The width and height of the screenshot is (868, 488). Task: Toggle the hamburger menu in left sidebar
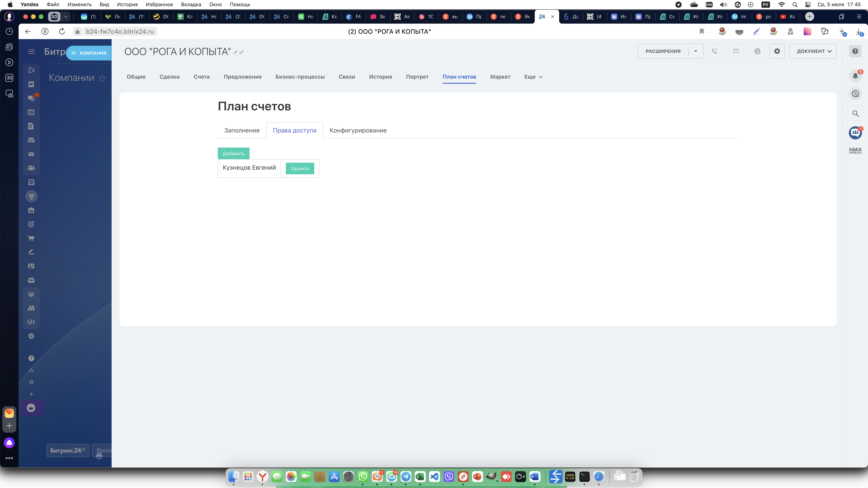point(31,52)
